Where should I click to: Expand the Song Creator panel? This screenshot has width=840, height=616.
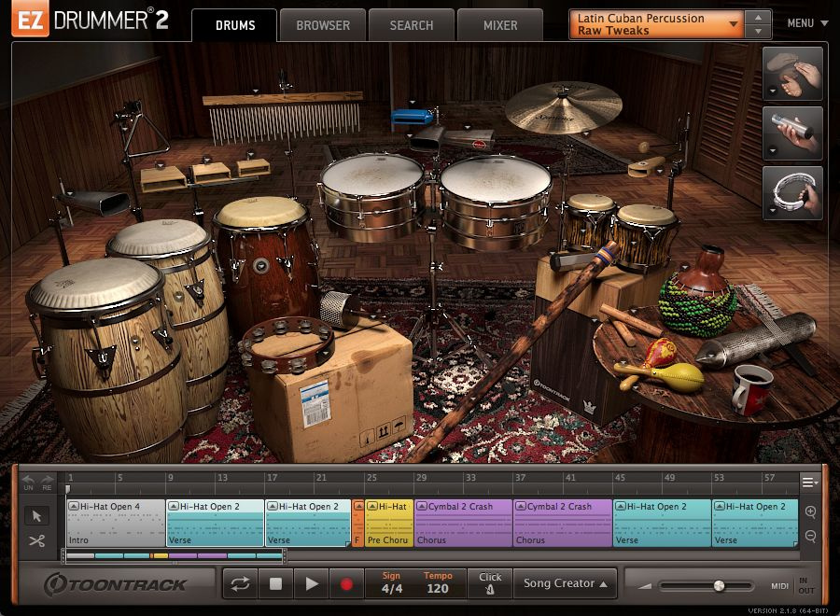[x=564, y=581]
